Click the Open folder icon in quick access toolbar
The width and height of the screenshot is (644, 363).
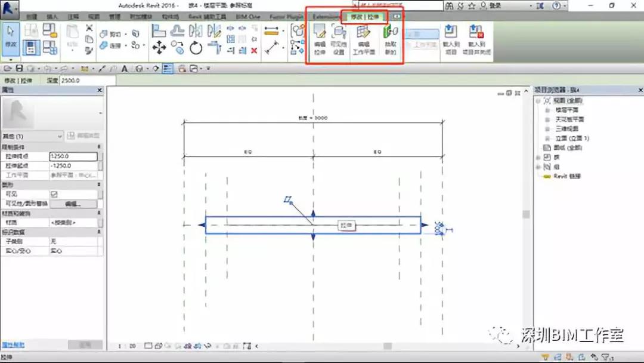[7, 69]
